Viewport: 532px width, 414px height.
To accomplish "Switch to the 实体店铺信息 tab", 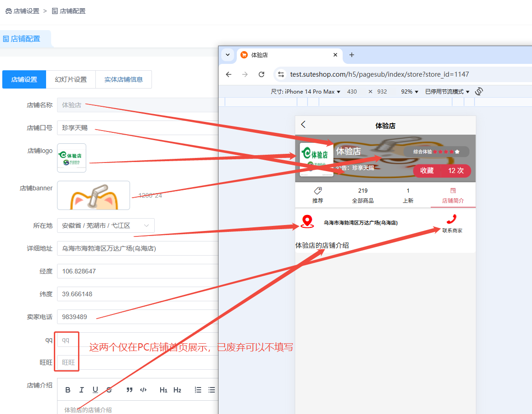I will 124,79.
